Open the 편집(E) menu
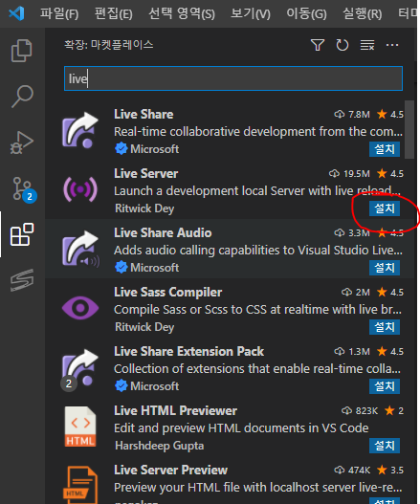This screenshot has height=504, width=420. point(113,13)
